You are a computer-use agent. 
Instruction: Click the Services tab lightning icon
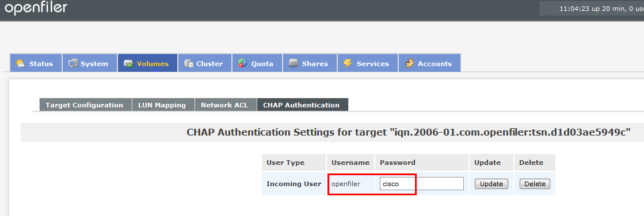tap(348, 64)
